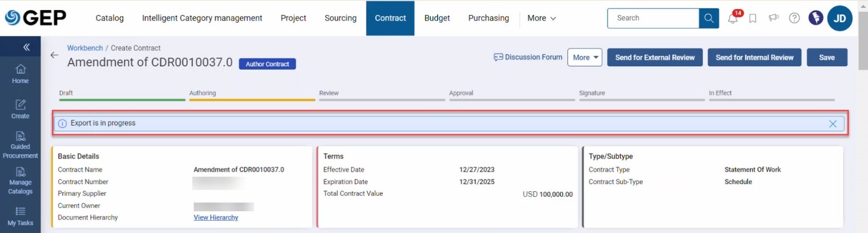Open My Tasks in sidebar
Screen dimensions: 868x233
[20, 216]
